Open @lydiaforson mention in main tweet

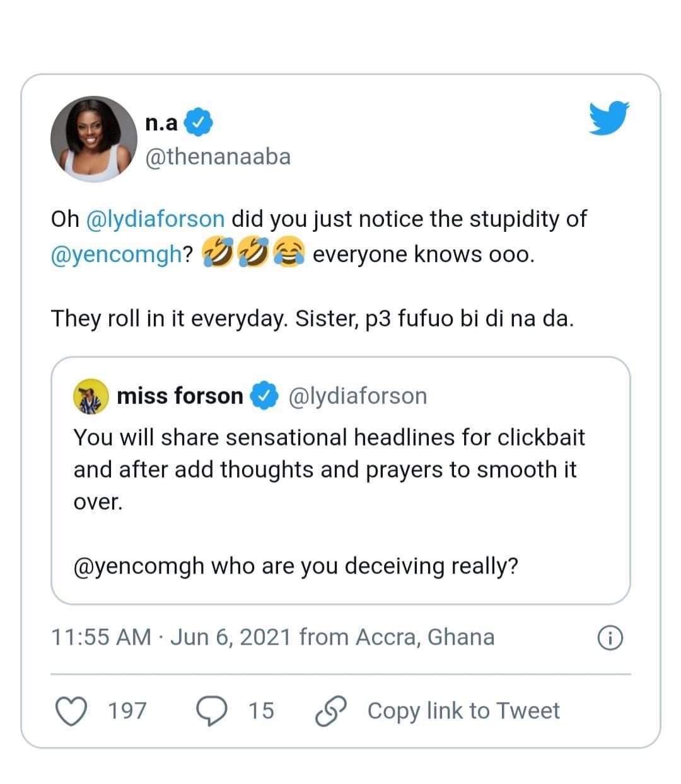[154, 219]
